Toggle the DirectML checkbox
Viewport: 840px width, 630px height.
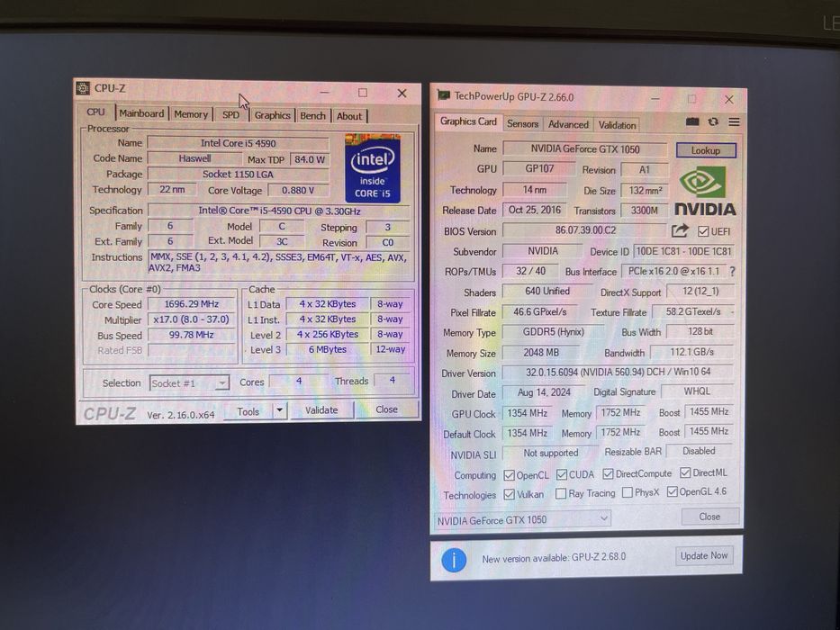click(x=685, y=472)
